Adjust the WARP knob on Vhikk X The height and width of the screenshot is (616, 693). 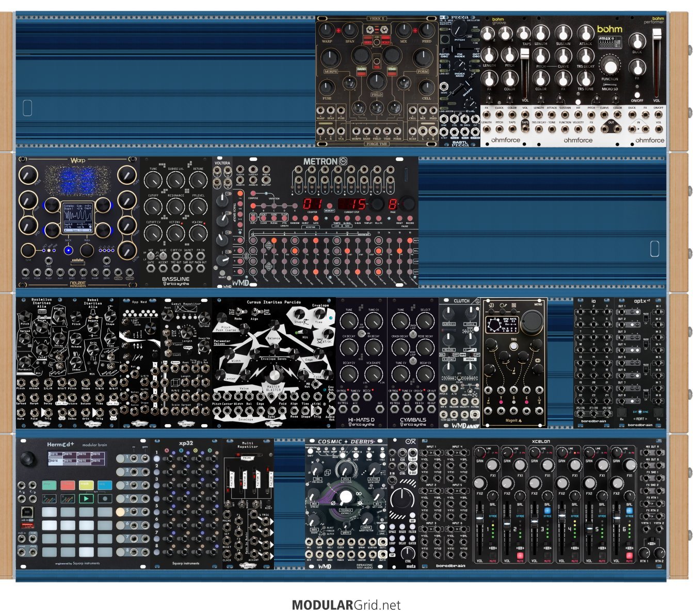pyautogui.click(x=327, y=30)
